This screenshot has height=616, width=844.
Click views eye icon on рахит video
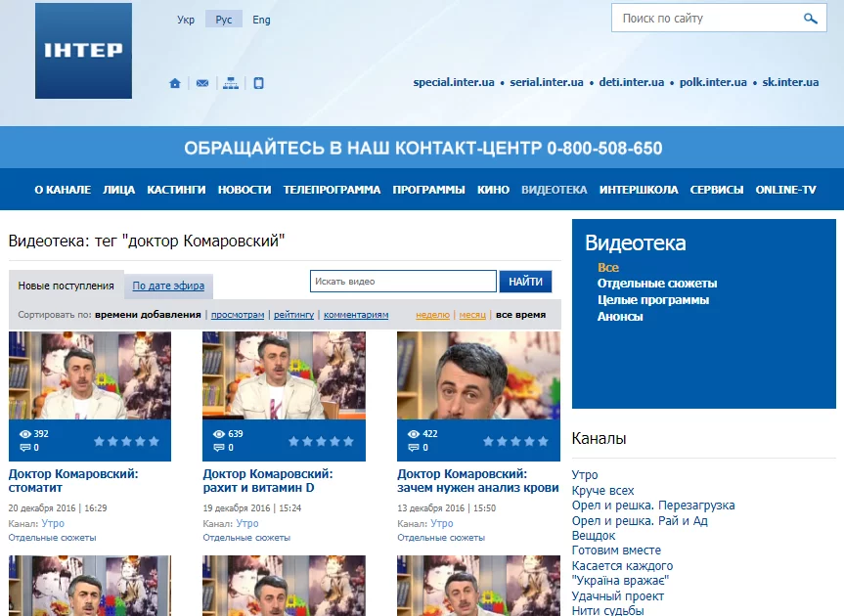219,434
